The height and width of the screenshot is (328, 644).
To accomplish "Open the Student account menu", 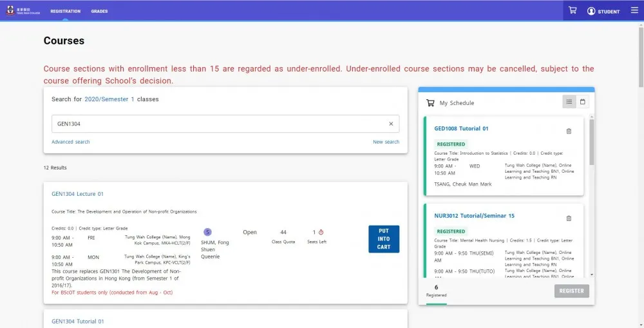I will coord(603,12).
